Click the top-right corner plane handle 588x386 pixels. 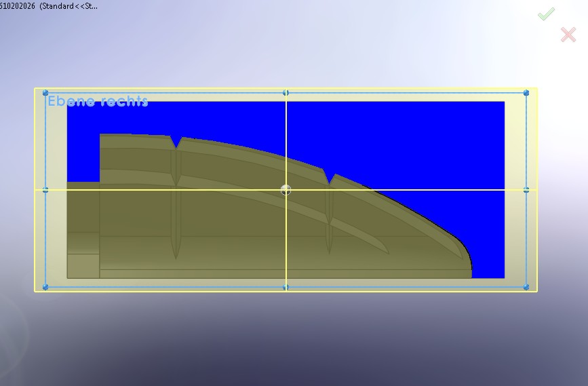pyautogui.click(x=526, y=93)
